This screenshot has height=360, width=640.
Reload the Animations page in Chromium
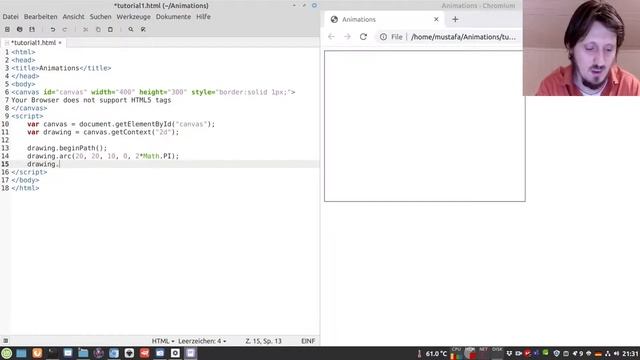click(x=363, y=37)
